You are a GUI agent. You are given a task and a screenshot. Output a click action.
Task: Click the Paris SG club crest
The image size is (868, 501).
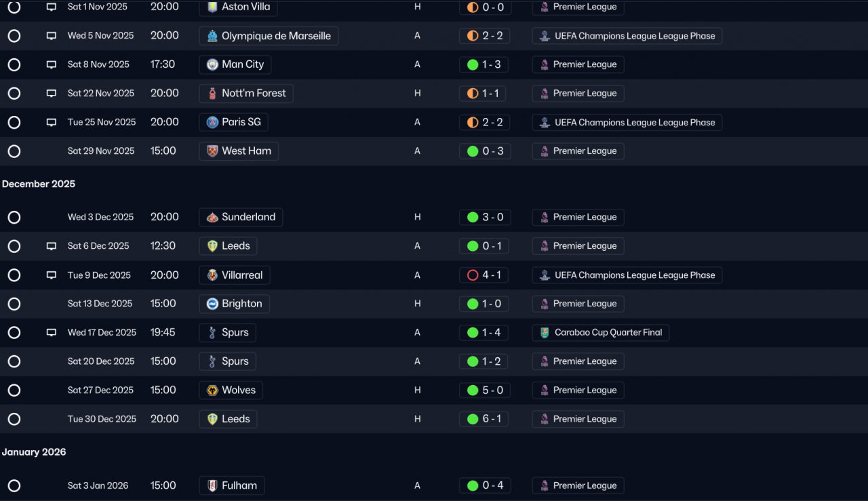click(212, 122)
